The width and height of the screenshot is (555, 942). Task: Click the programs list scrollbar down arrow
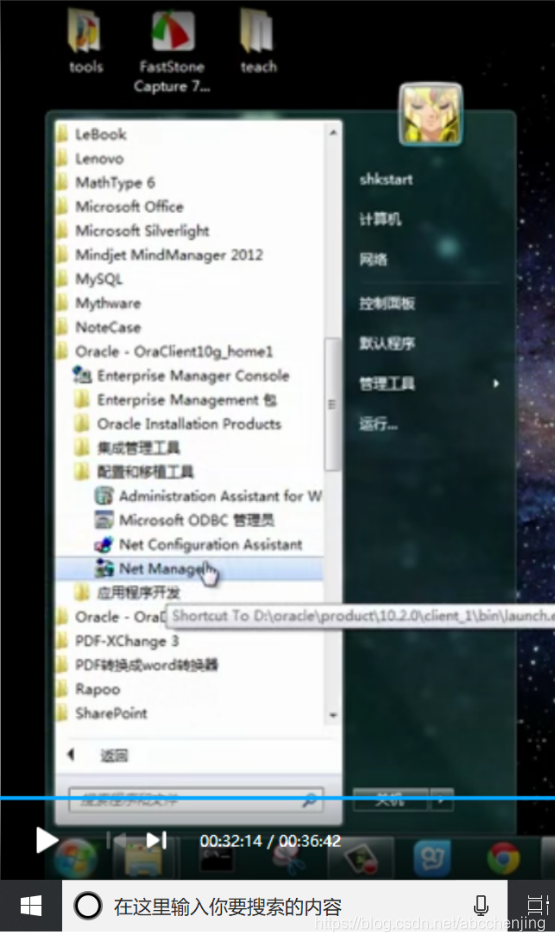point(333,716)
